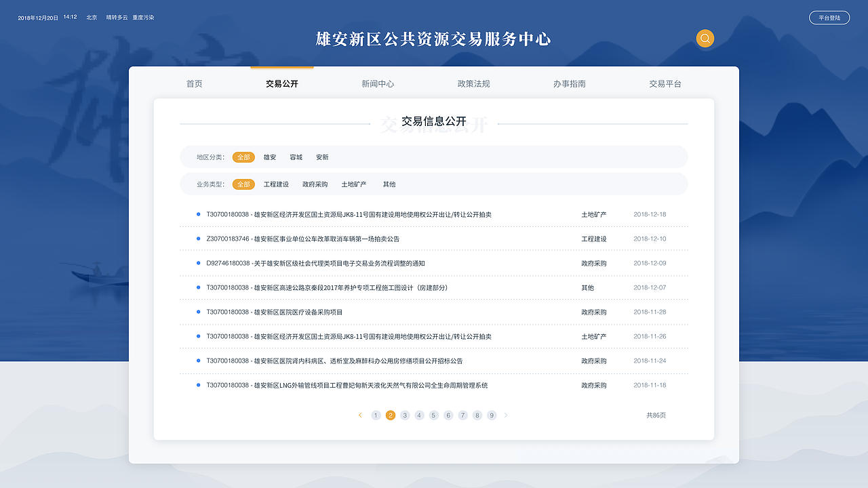
Task: Click the weather indicator 晴转多云
Action: [115, 17]
